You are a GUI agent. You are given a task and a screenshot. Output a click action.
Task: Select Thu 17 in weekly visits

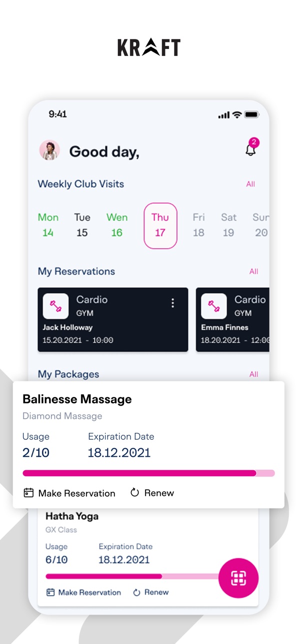click(x=160, y=226)
